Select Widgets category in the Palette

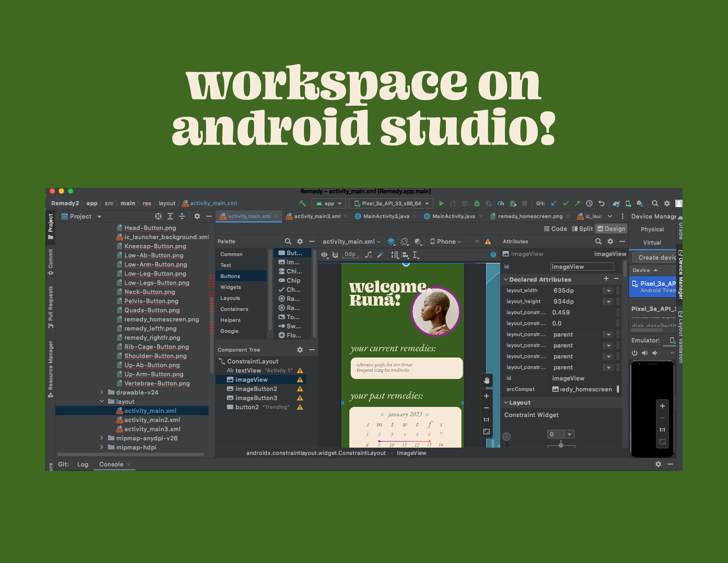(x=230, y=287)
